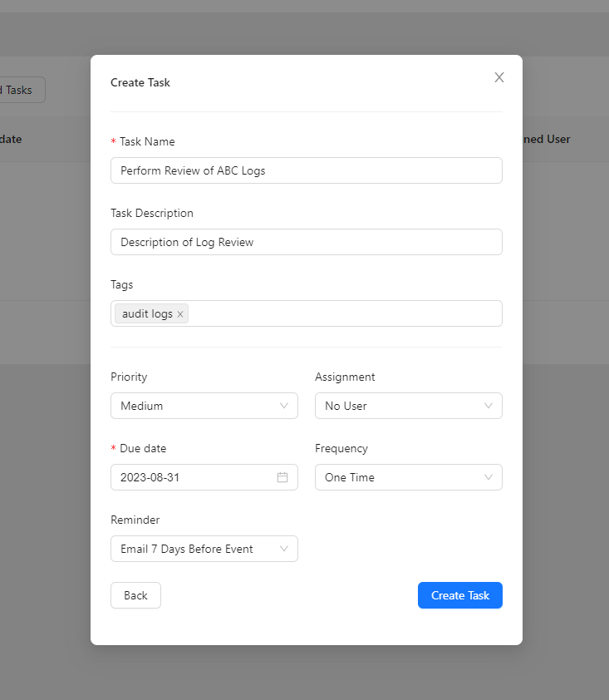Select the 2023-08-31 due date text
Viewport: 609px width, 700px height.
coord(150,477)
